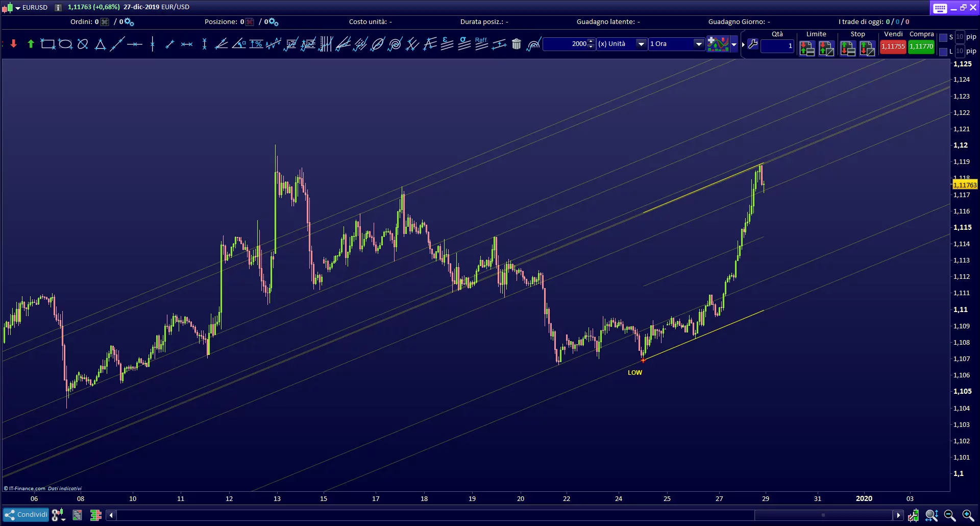Click the S pip value field
The image size is (980, 526).
coord(960,37)
